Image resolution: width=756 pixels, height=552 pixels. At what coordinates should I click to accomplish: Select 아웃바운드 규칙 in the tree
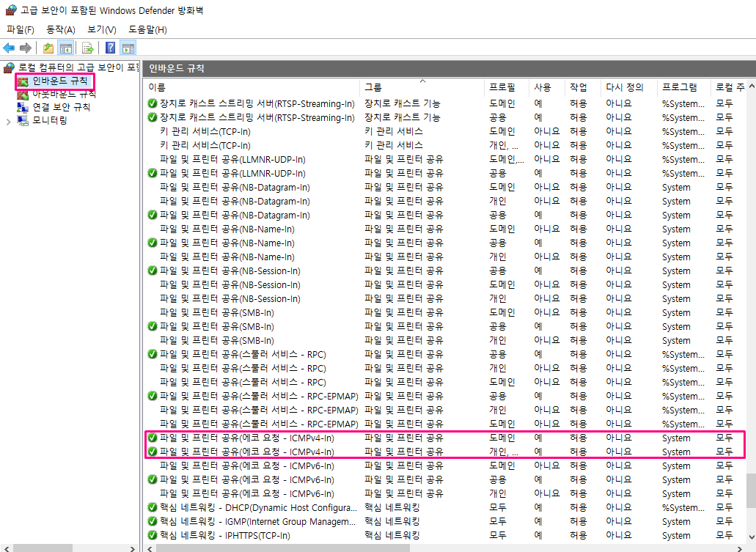coord(64,94)
